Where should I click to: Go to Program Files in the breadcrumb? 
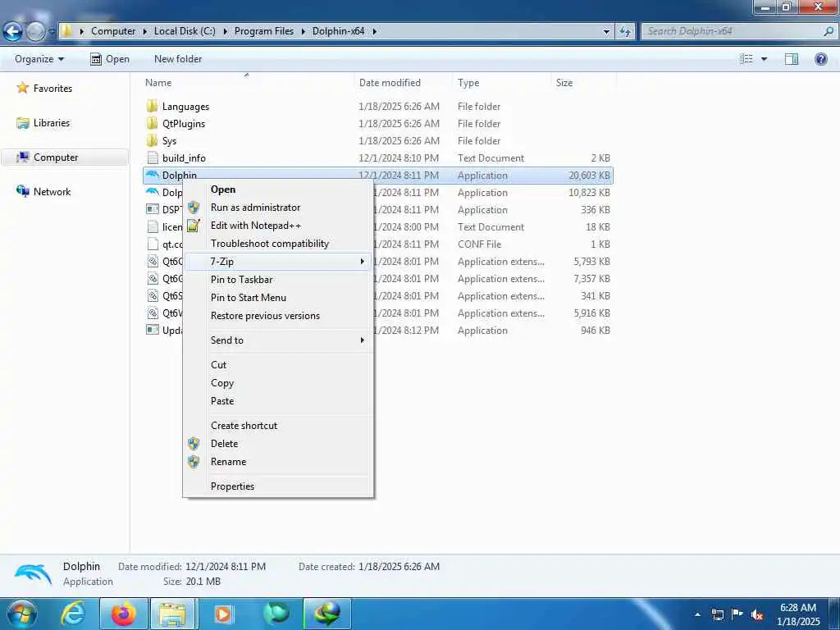tap(264, 31)
